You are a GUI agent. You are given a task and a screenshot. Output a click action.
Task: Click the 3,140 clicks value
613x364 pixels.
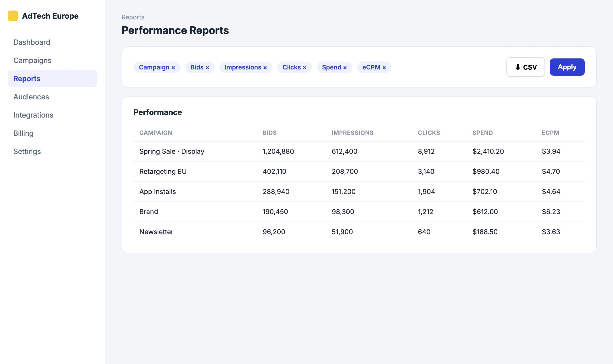426,171
